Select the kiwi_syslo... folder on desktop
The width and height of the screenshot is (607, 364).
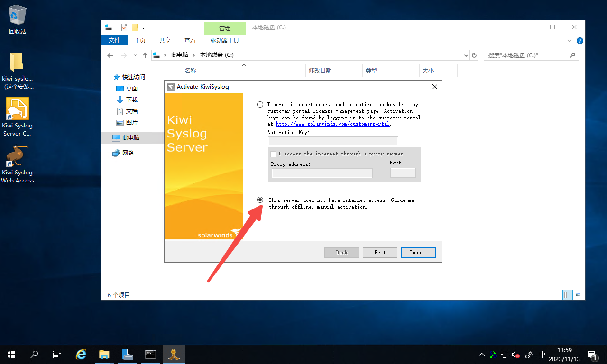click(x=18, y=71)
